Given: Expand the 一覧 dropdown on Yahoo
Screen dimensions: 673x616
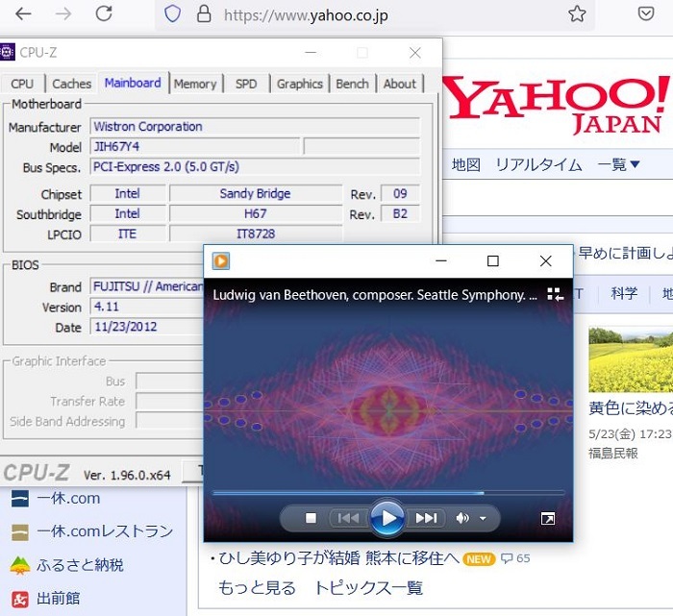Looking at the screenshot, I should 618,164.
